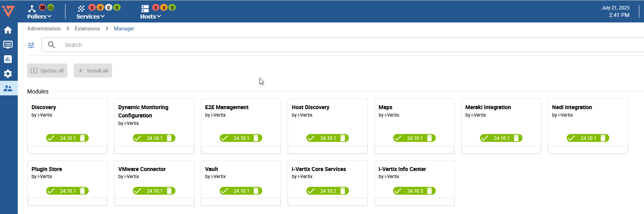The width and height of the screenshot is (644, 214).
Task: Delete i-Vertix Core Services via trash icon
Action: click(343, 191)
